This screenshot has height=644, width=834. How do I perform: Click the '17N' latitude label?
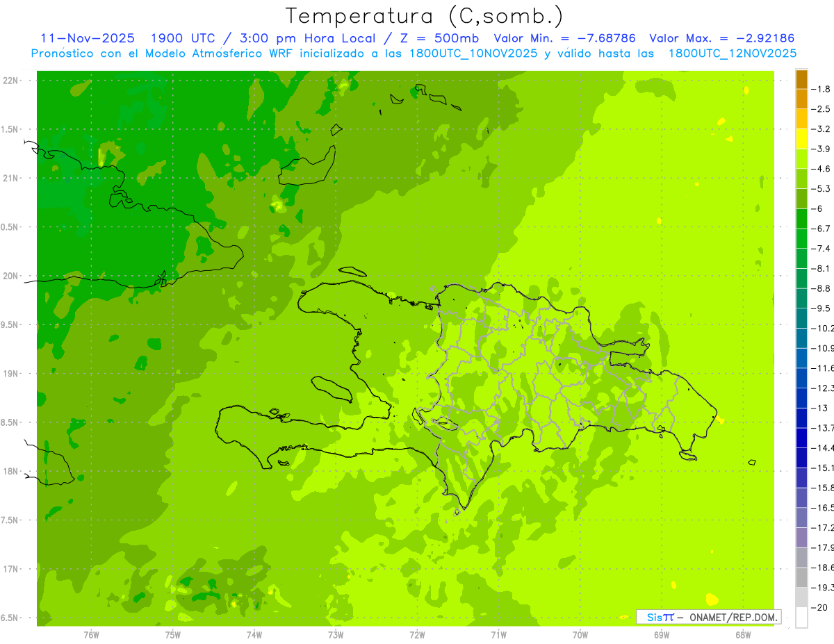[x=11, y=570]
